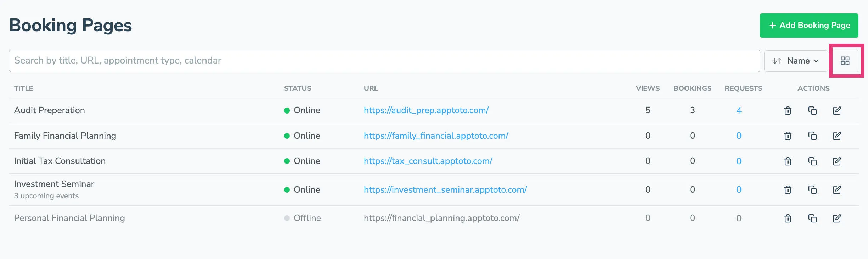Toggle the sort direction arrows
868x259 pixels.
777,61
